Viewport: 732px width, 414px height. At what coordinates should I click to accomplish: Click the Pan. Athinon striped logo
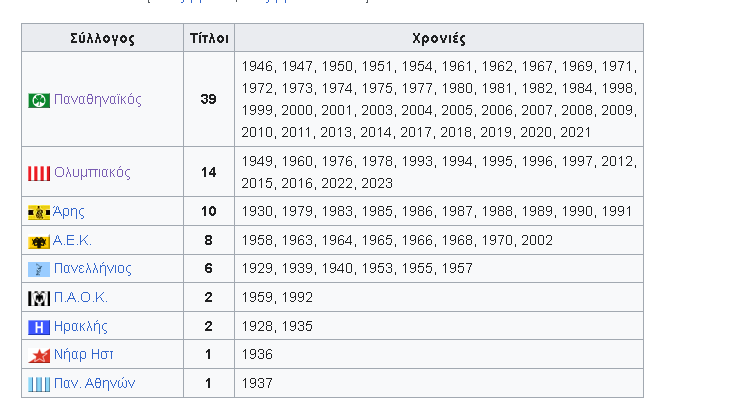(x=39, y=384)
